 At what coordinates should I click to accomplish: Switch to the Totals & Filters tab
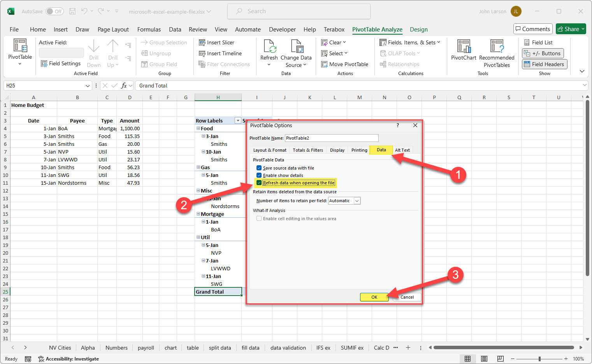click(308, 150)
